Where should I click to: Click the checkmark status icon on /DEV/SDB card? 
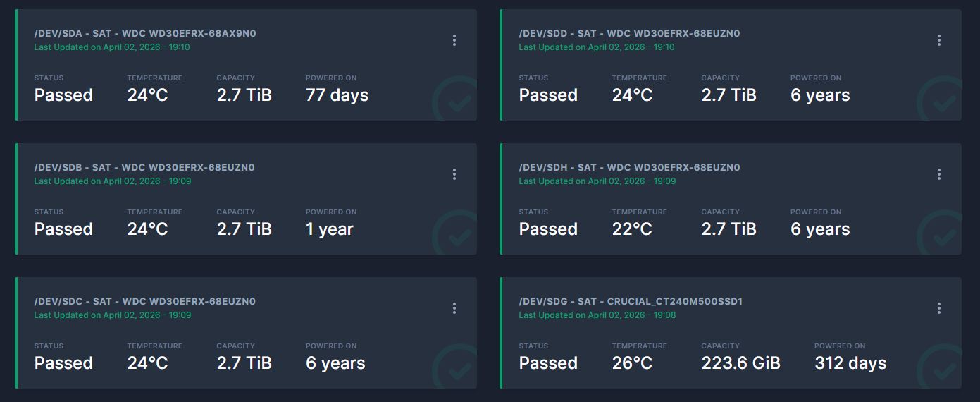(457, 237)
